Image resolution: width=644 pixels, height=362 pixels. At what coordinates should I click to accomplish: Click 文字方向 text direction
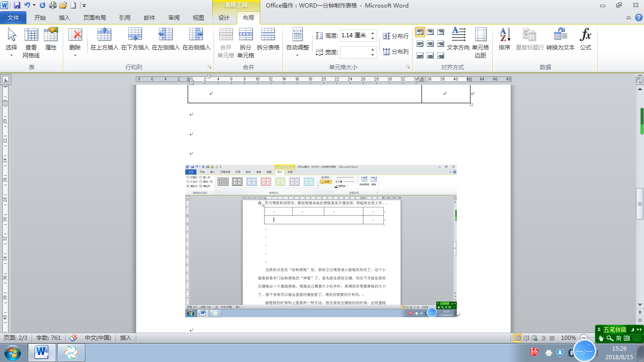tap(458, 39)
